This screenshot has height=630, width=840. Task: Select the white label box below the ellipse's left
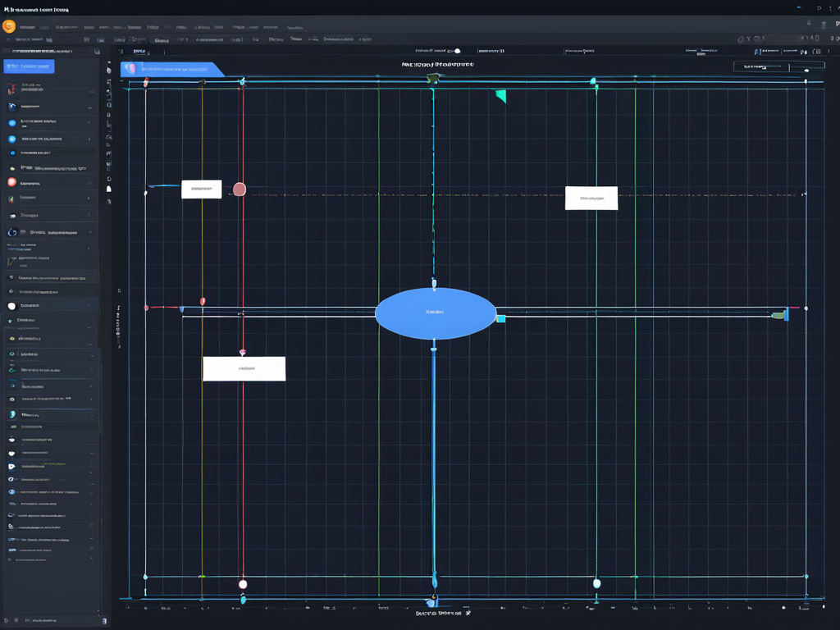point(244,369)
